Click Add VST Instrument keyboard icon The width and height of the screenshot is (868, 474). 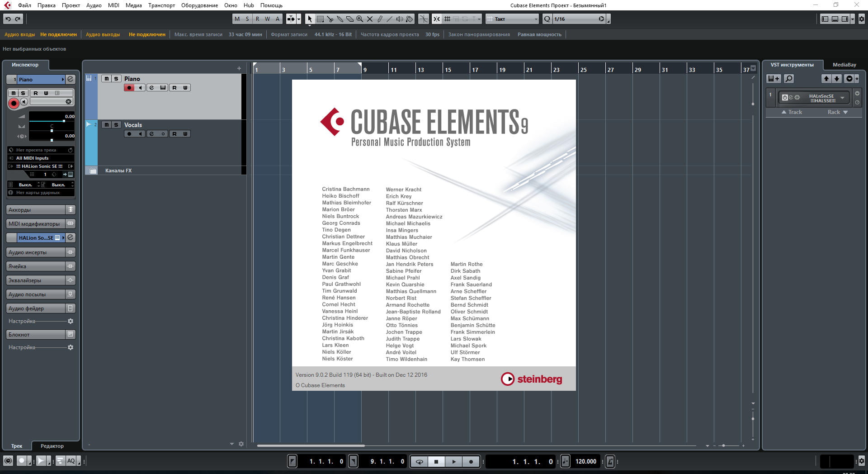click(x=774, y=79)
